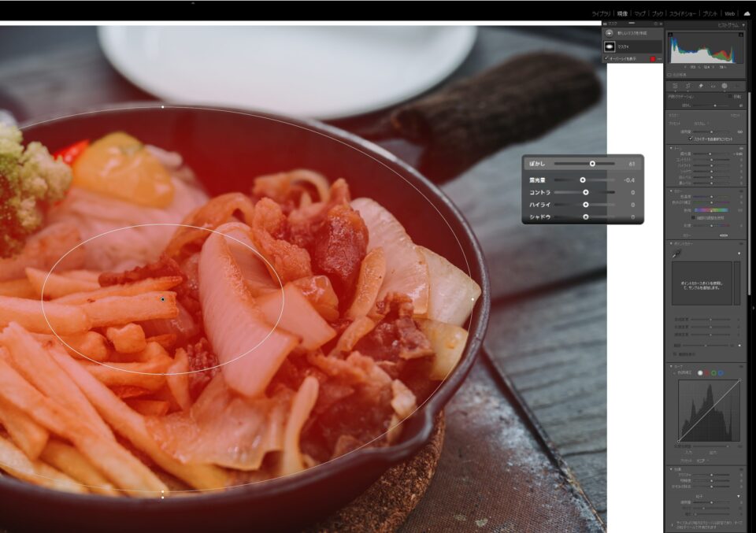Toggle the show overlay checkbox
Screen dimensions: 756x533
[606, 58]
